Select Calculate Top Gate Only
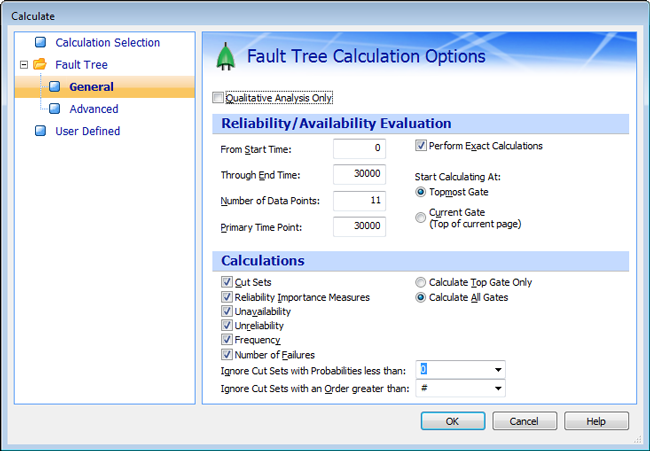 coord(421,283)
